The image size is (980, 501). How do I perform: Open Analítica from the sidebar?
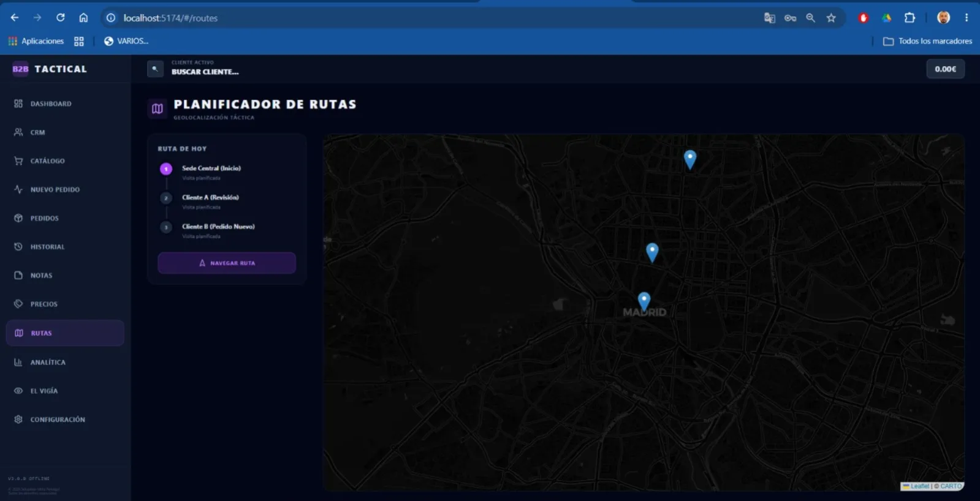pos(65,363)
